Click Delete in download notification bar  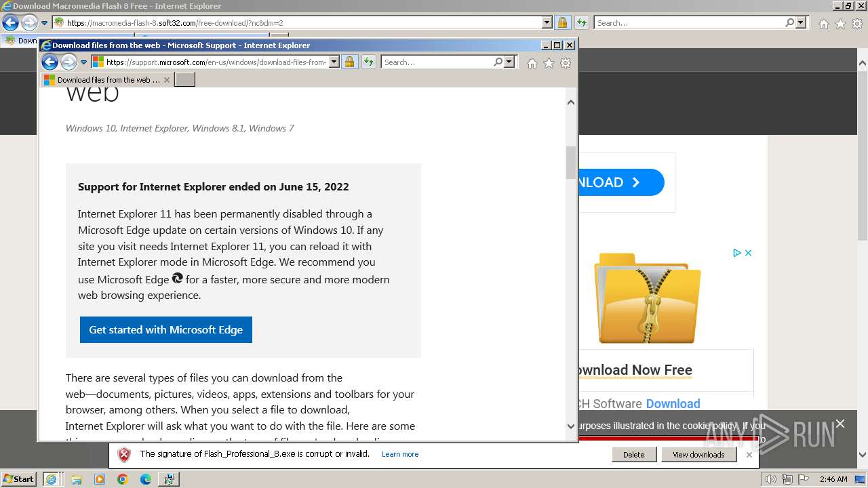click(633, 455)
